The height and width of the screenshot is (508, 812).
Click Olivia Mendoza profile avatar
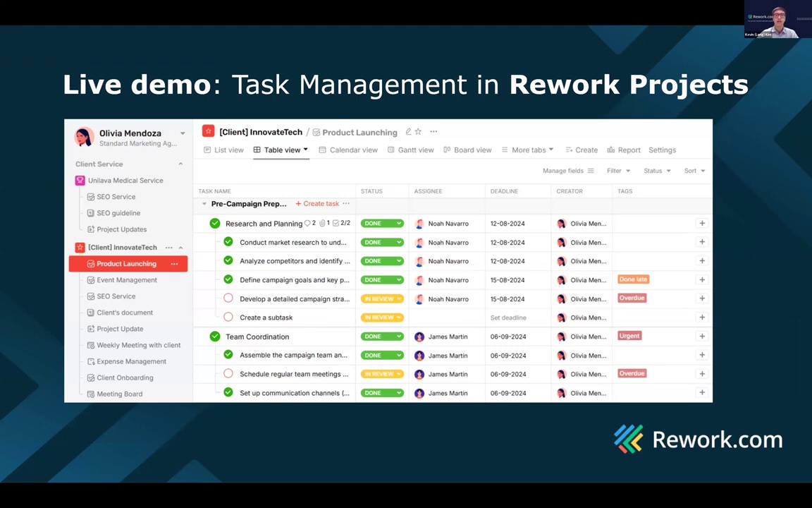point(84,138)
